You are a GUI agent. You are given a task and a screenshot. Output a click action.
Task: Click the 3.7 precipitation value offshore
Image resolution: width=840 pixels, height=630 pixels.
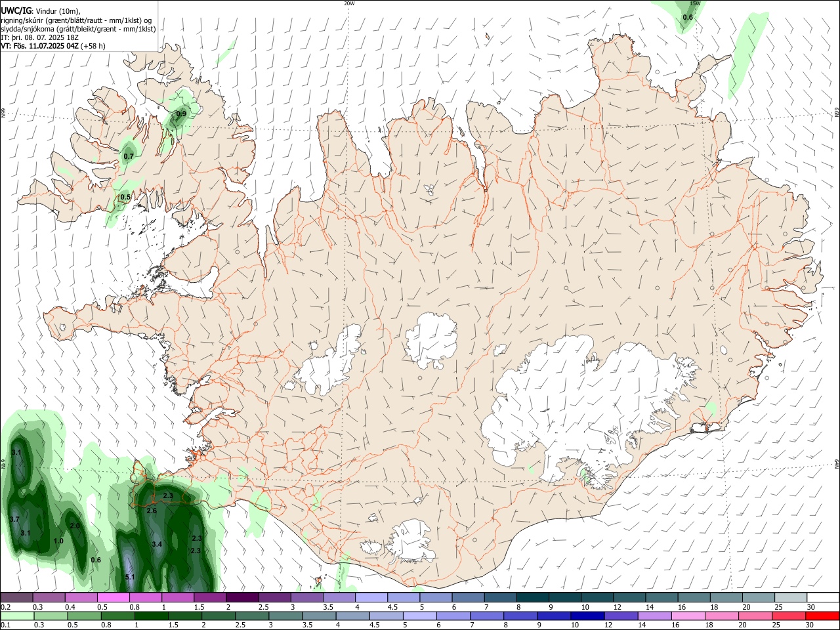click(x=14, y=519)
